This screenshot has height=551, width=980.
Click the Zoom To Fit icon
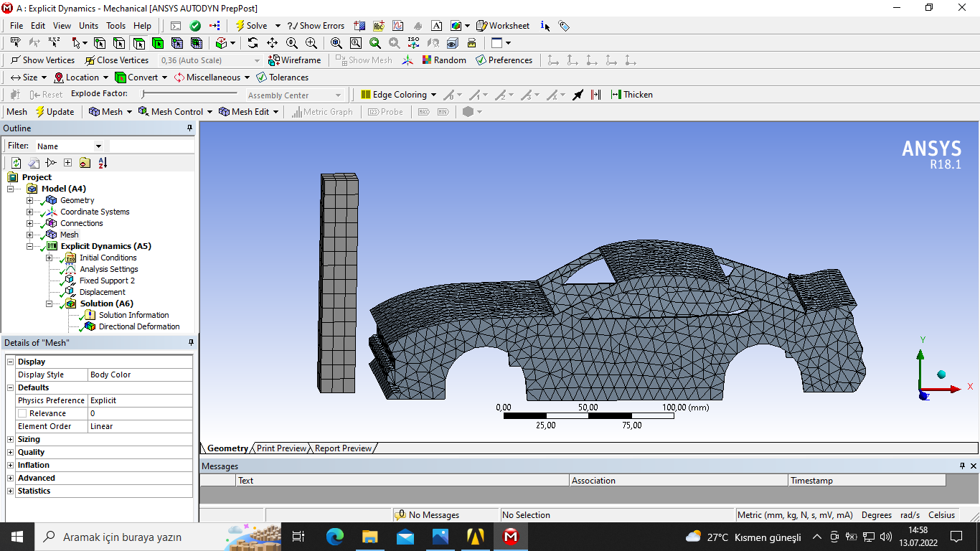point(336,43)
